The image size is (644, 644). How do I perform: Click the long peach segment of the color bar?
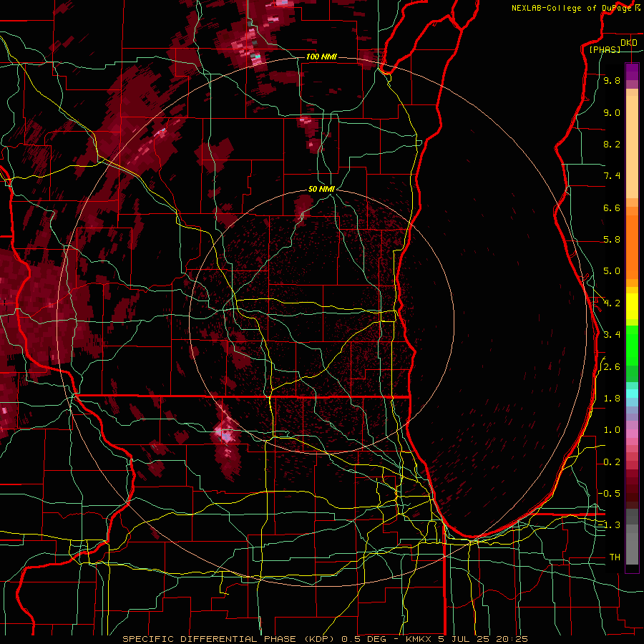(x=632, y=147)
